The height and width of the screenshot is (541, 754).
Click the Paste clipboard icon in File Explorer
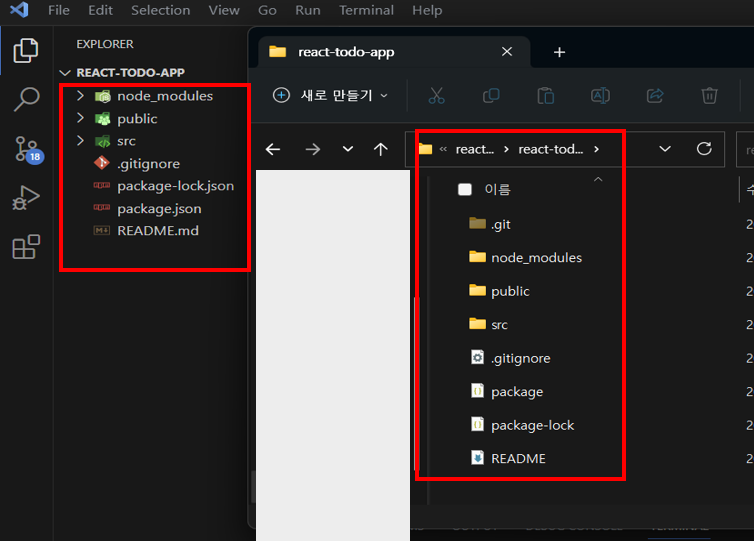pyautogui.click(x=546, y=96)
